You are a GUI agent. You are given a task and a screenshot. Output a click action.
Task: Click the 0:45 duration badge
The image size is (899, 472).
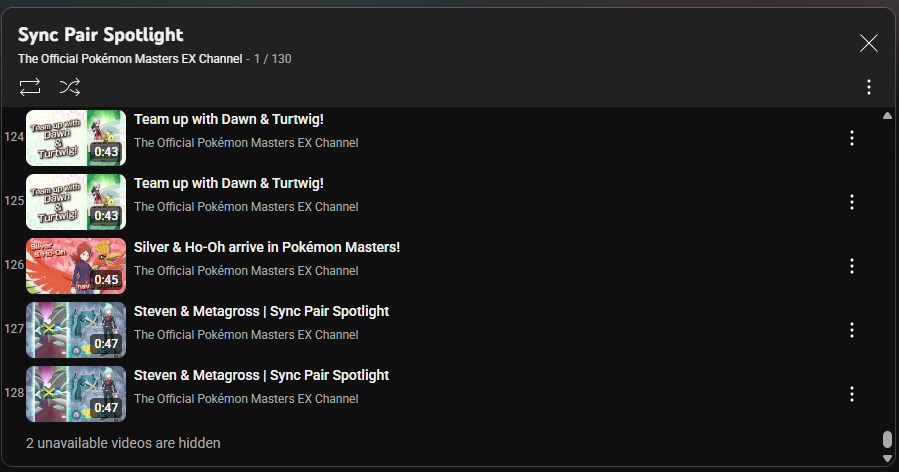coord(106,279)
